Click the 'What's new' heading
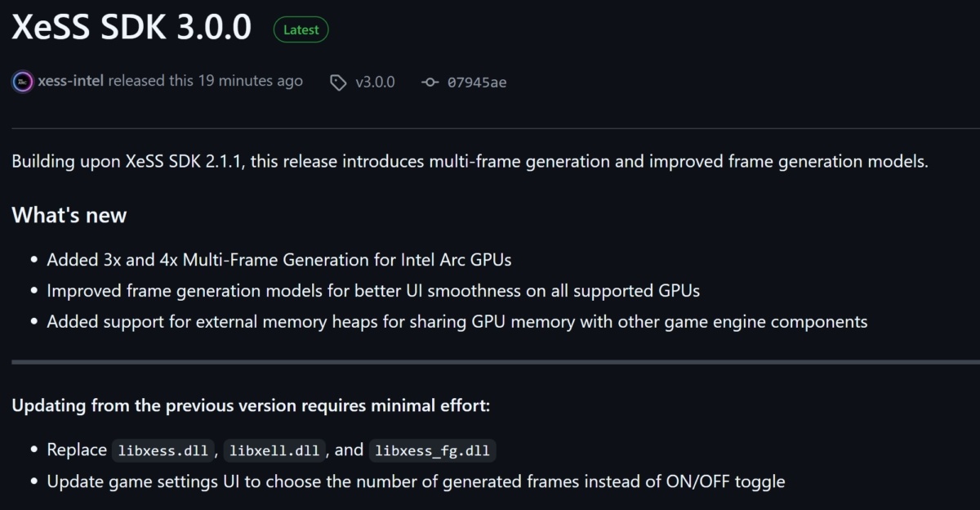This screenshot has height=510, width=980. (69, 215)
